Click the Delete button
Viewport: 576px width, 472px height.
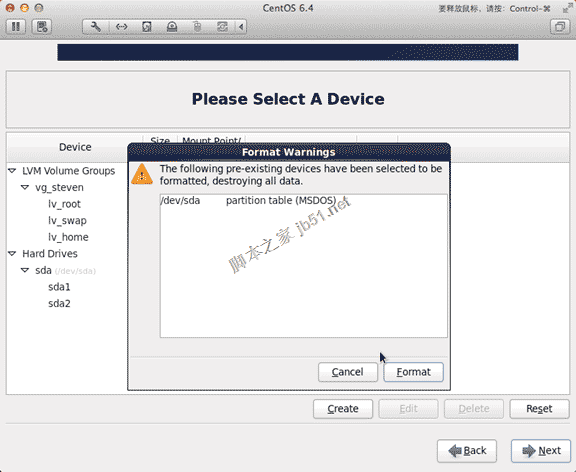474,409
